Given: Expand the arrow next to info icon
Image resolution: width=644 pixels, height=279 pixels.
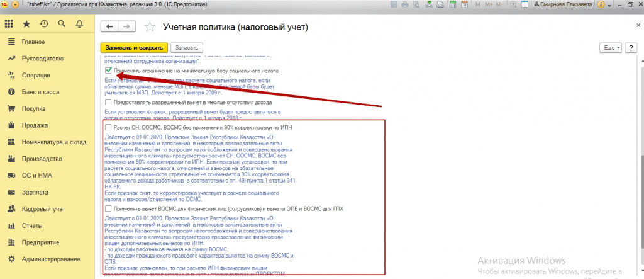Looking at the screenshot, I should pyautogui.click(x=609, y=5).
